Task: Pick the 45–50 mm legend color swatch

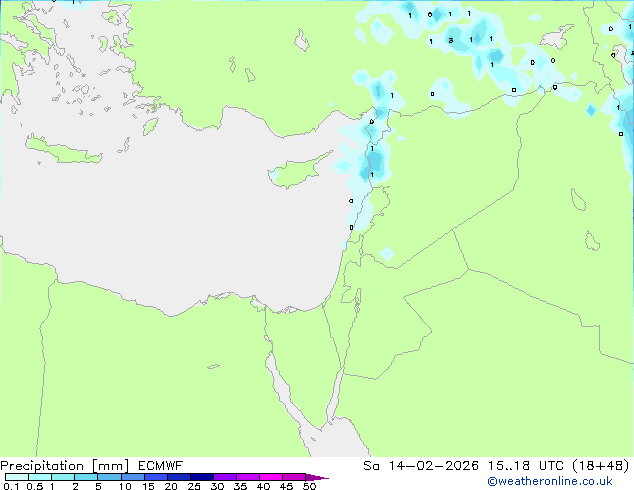Action: [x=294, y=477]
